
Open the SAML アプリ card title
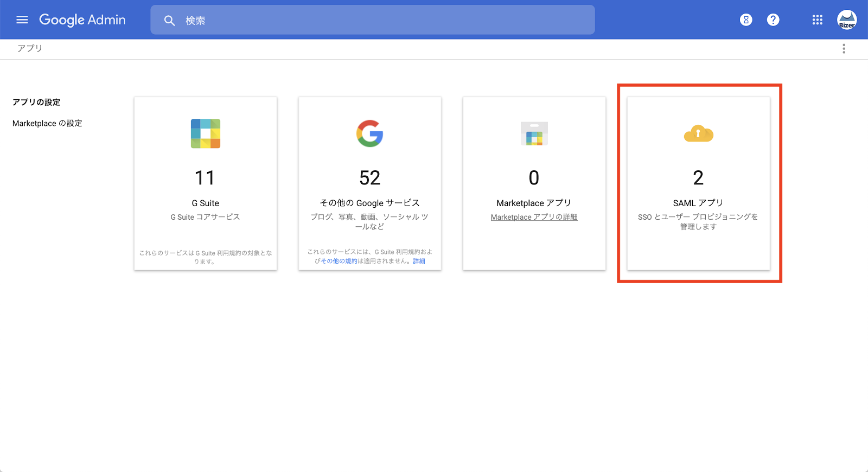[x=699, y=203]
